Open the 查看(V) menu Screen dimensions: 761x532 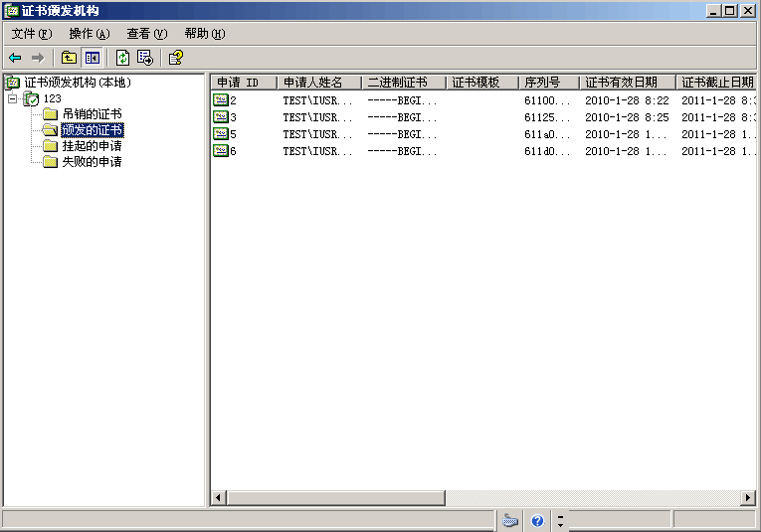[146, 34]
